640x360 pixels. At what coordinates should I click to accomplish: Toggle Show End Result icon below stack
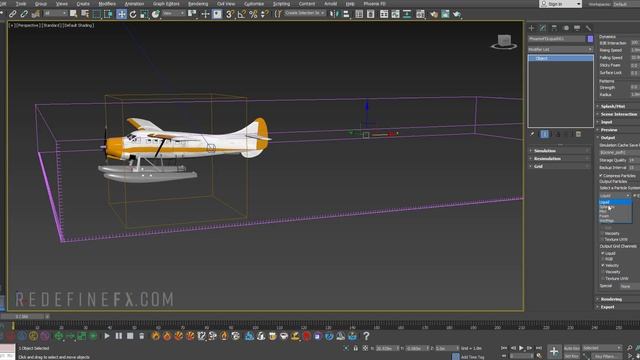544,134
